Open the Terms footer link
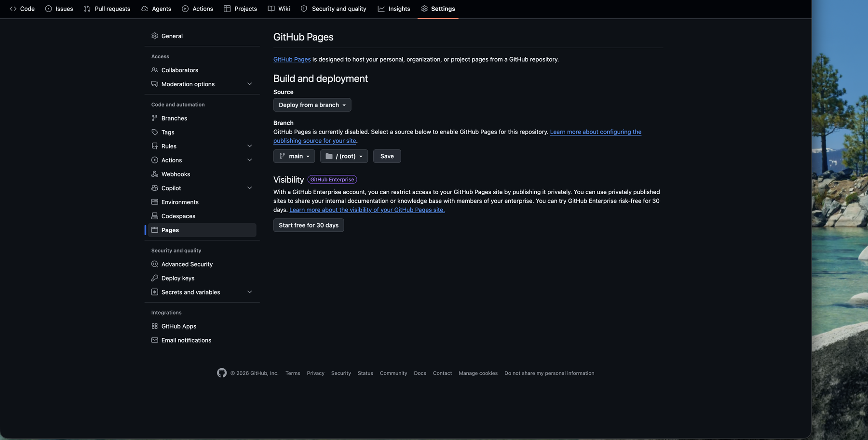This screenshot has height=440, width=868. [293, 373]
